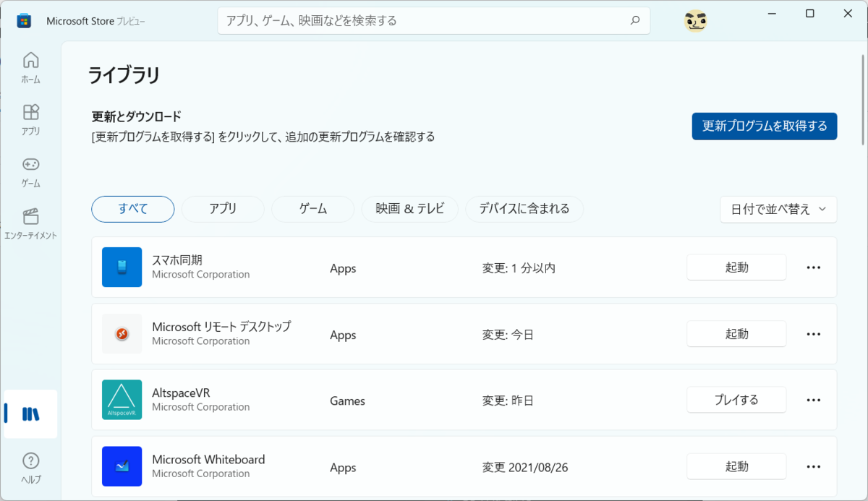The width and height of the screenshot is (868, 501).
Task: Open the Entertainment (エンターテイメント) sidebar icon
Action: 30,224
